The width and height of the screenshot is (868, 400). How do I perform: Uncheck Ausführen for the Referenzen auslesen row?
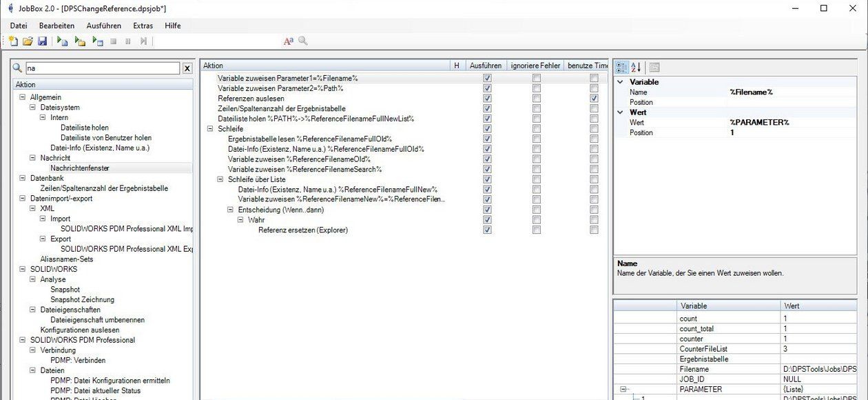[488, 99]
